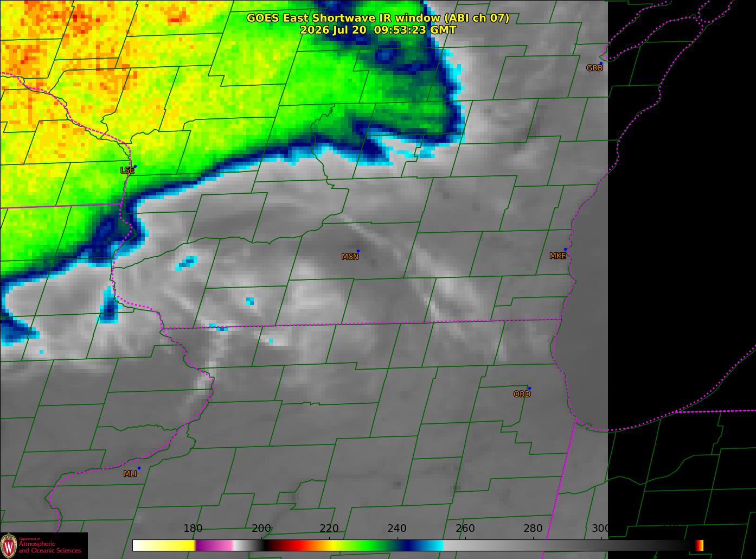
Task: Click the 240 value on the color scale
Action: pyautogui.click(x=397, y=529)
